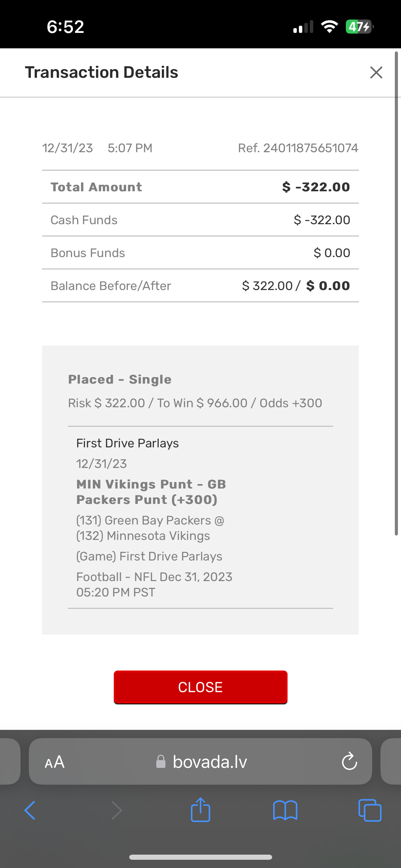
Task: Tap the Safari forward arrow
Action: click(117, 810)
